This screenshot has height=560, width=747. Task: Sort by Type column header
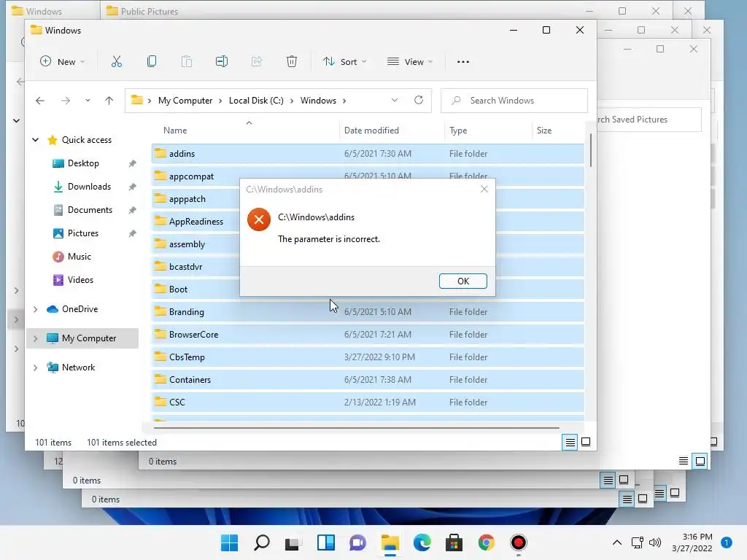tap(458, 131)
